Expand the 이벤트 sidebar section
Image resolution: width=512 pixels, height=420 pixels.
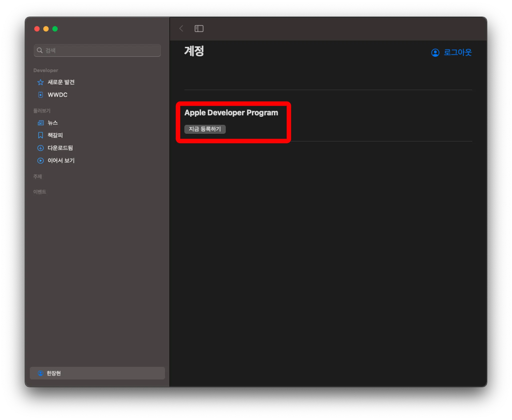point(39,192)
